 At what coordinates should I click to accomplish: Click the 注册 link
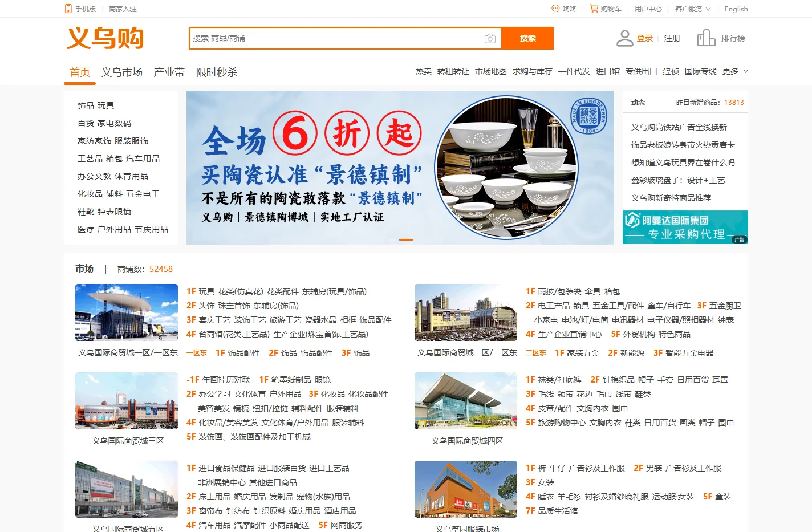tap(672, 38)
